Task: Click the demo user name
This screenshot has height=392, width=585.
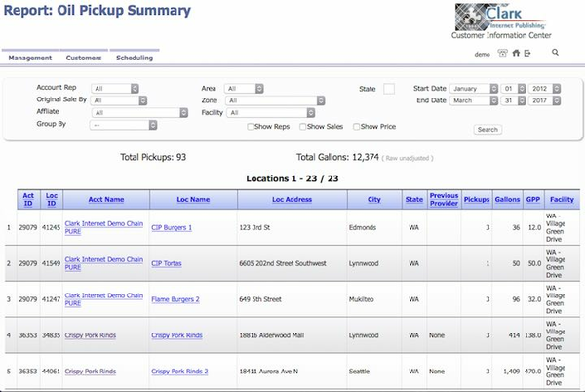Action: pos(482,55)
